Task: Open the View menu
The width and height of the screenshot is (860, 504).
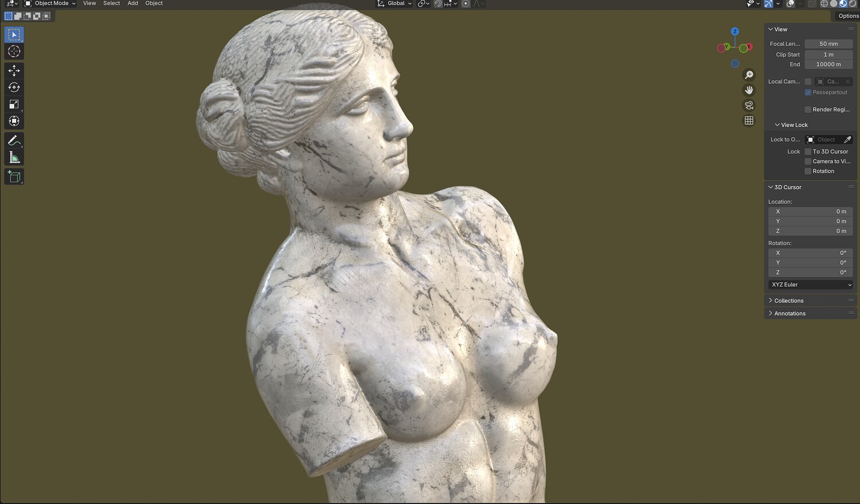Action: [89, 3]
